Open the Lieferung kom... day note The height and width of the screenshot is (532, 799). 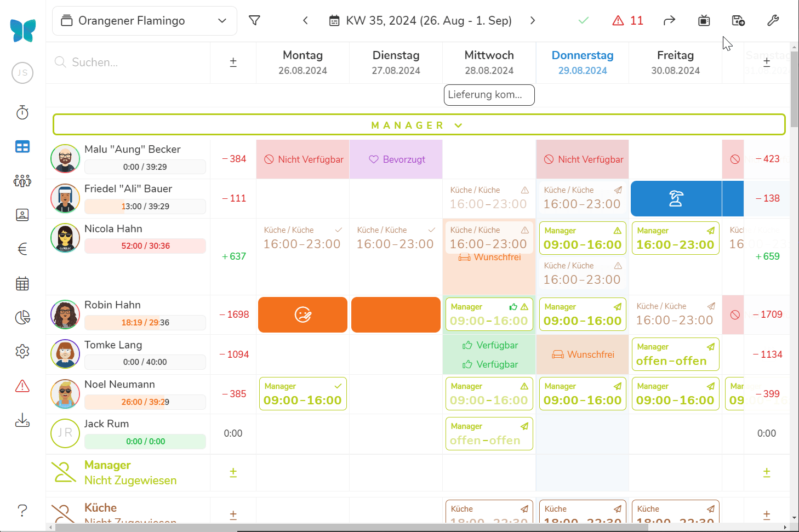[x=489, y=95]
